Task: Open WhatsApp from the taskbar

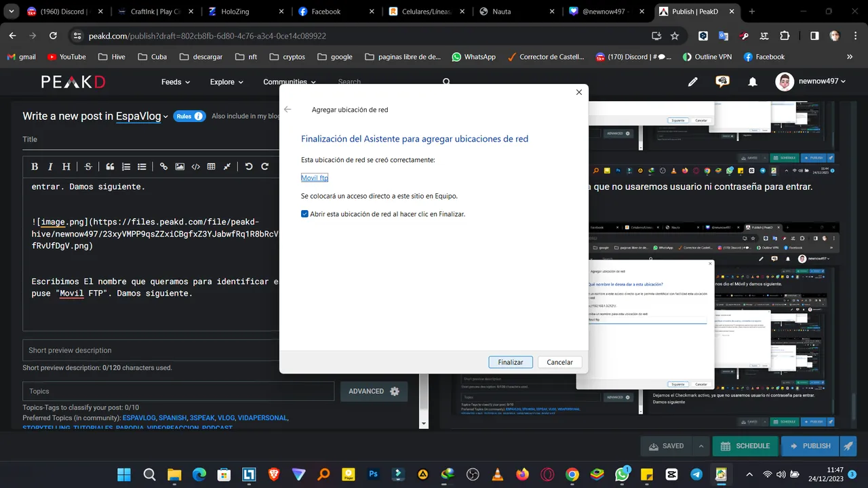Action: coord(622,474)
